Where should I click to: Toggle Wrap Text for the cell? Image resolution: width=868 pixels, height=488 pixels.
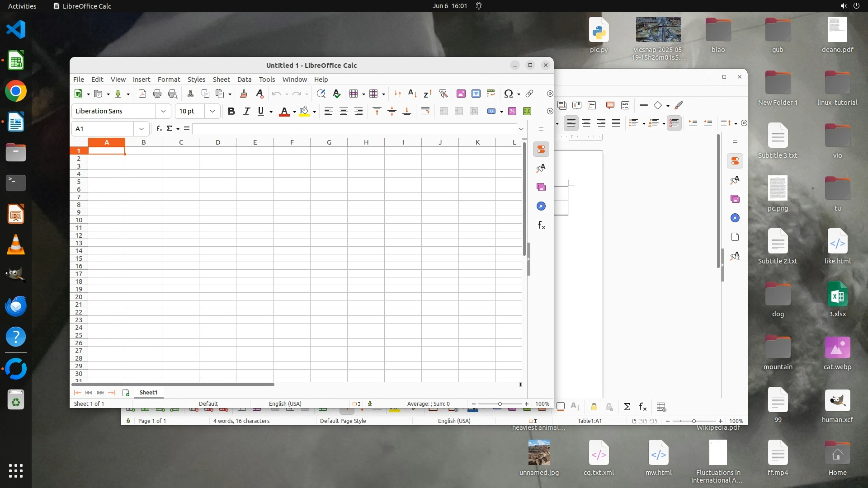(x=425, y=111)
